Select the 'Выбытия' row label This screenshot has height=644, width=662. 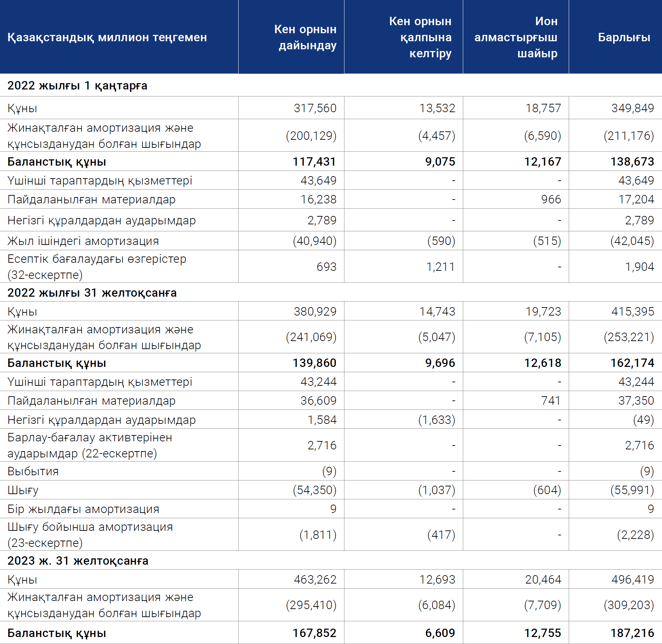coord(33,471)
